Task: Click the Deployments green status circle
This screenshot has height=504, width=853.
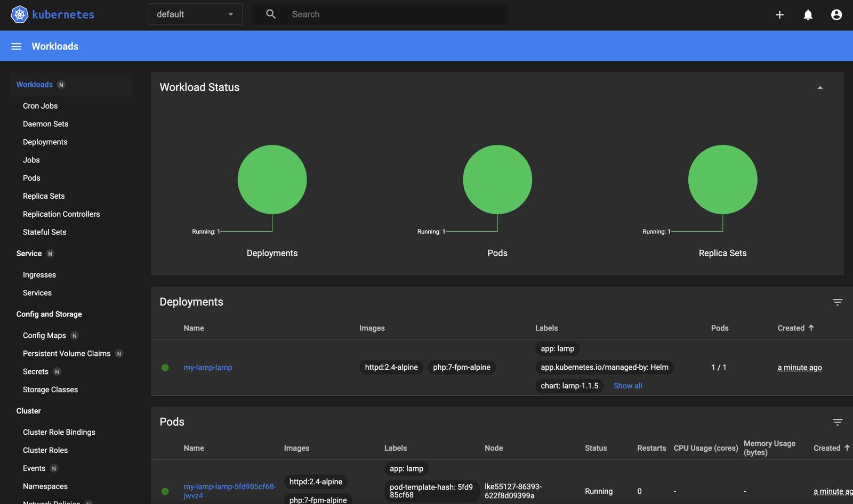Action: pos(272,180)
